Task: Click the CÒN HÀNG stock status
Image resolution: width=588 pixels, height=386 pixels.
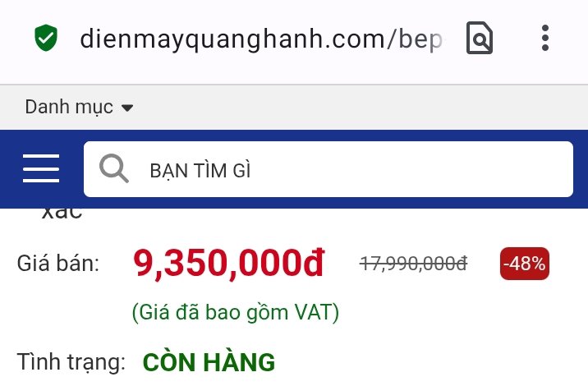Action: [209, 362]
